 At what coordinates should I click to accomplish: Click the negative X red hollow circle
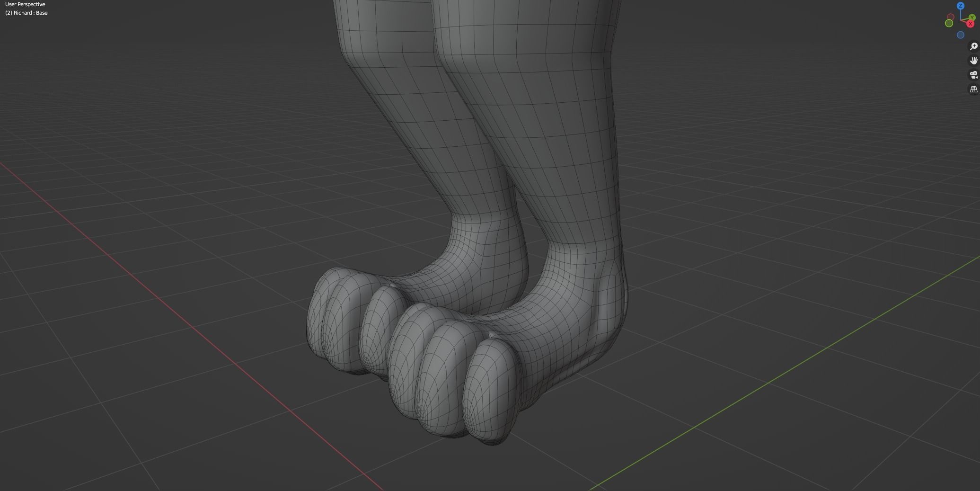pyautogui.click(x=951, y=17)
